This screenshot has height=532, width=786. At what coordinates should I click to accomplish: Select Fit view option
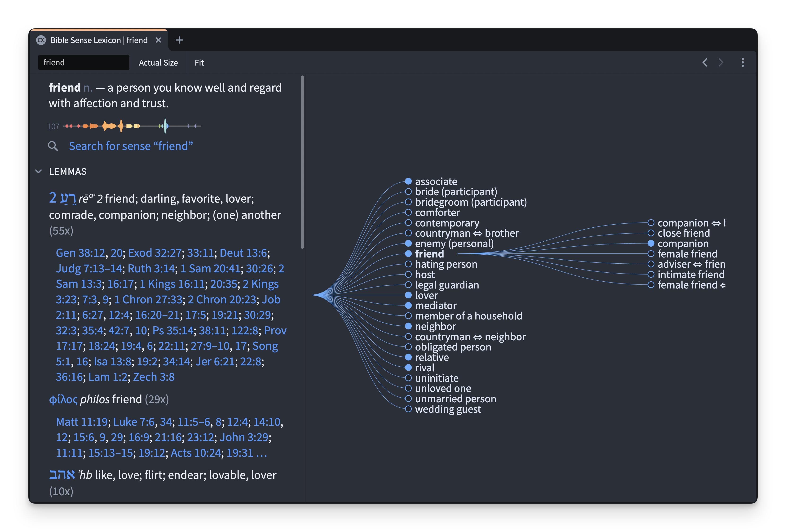click(199, 63)
